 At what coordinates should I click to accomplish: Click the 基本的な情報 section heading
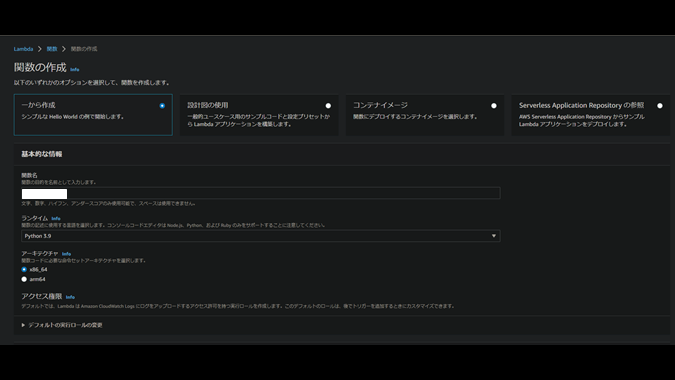[42, 154]
